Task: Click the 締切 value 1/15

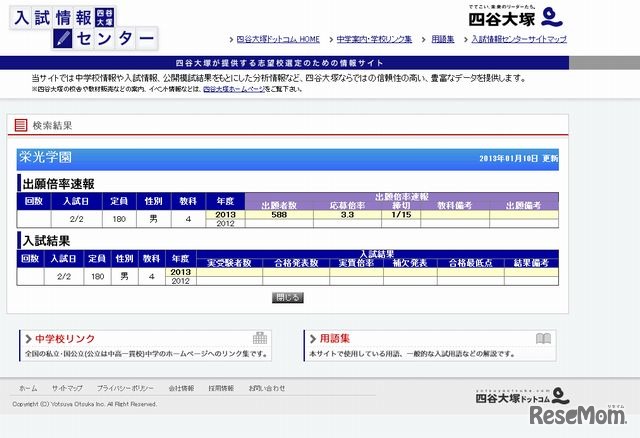Action: [401, 215]
